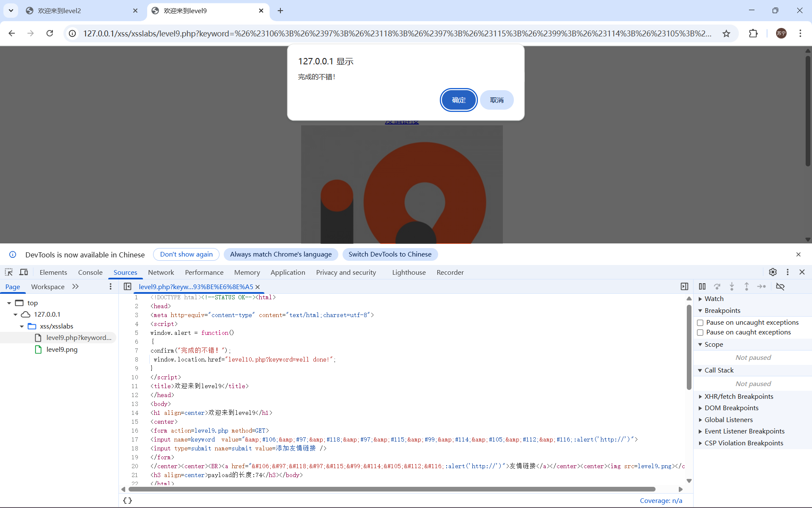Collapse the 127.0.0.1 tree node
Image resolution: width=812 pixels, height=508 pixels.
pos(15,315)
